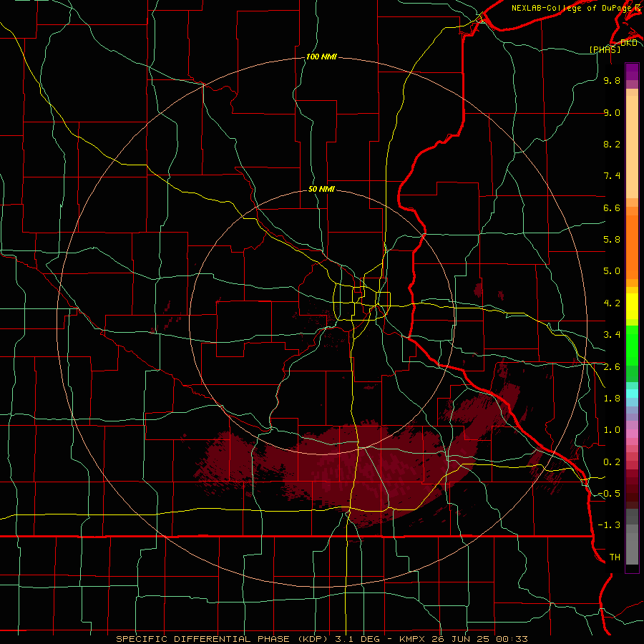Click the 7.4 value on the scale
Viewport: 644px width, 644px height.
612,176
